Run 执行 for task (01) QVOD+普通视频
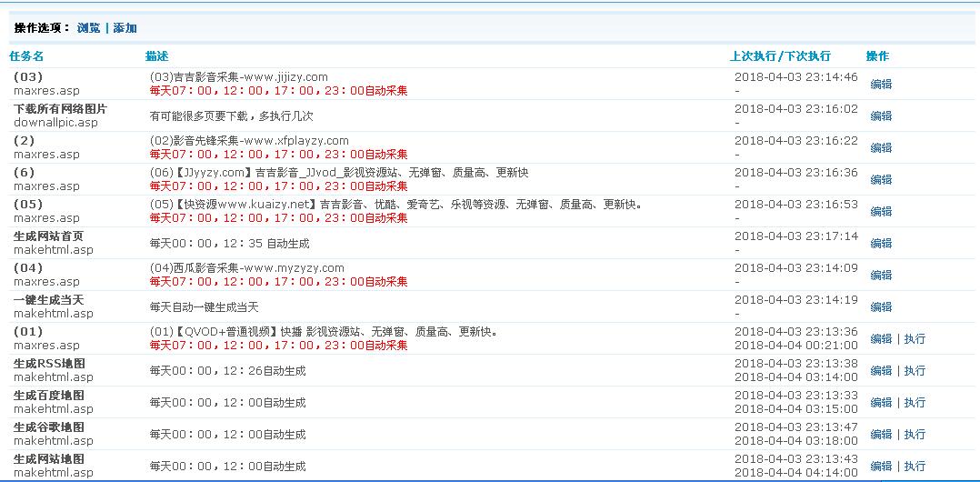This screenshot has width=980, height=482. coord(915,339)
